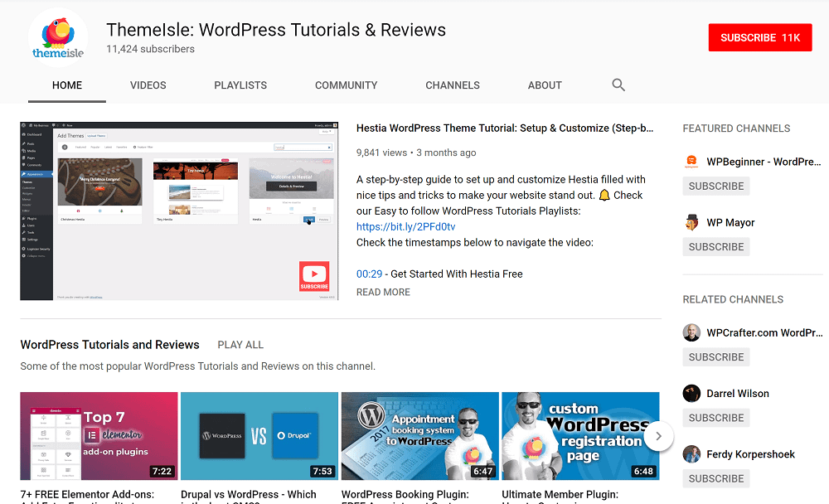Expand description with READ MORE

click(383, 293)
